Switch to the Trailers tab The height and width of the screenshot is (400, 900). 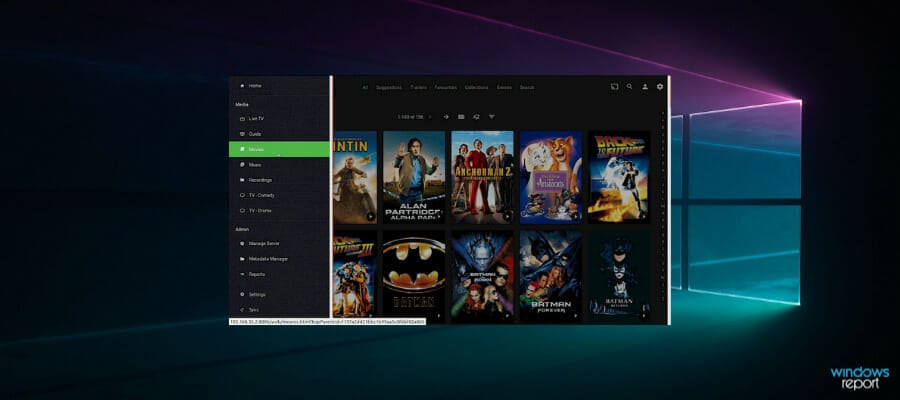coord(418,88)
